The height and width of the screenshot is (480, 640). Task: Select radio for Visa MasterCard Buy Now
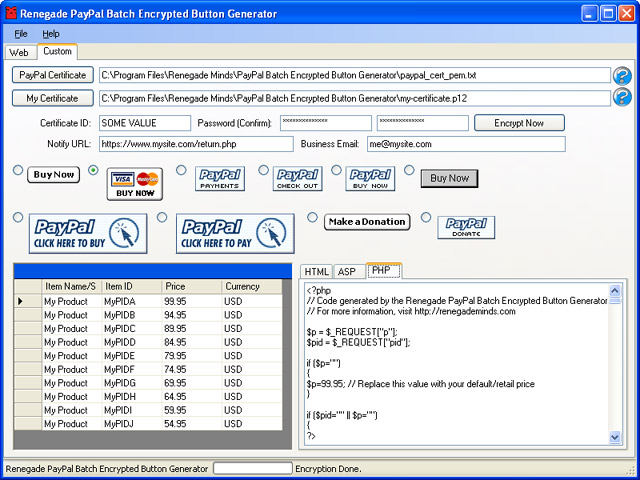pyautogui.click(x=93, y=170)
